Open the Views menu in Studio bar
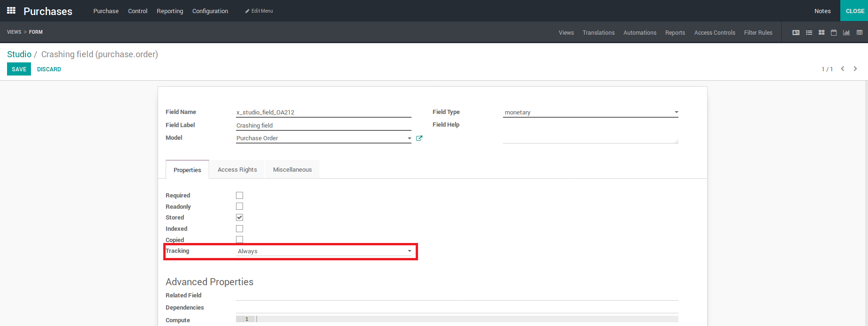 pos(566,32)
